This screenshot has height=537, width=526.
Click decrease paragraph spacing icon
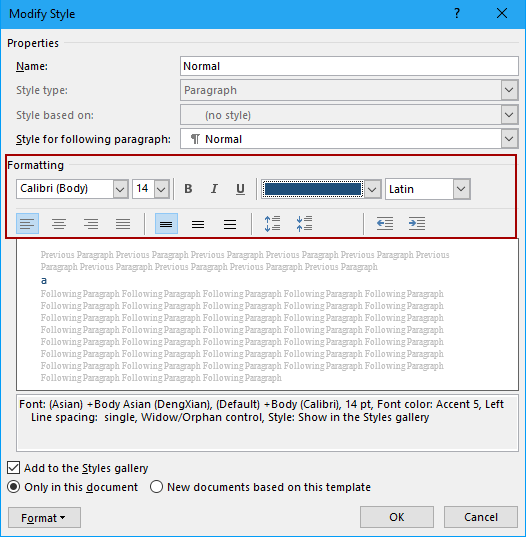[304, 224]
